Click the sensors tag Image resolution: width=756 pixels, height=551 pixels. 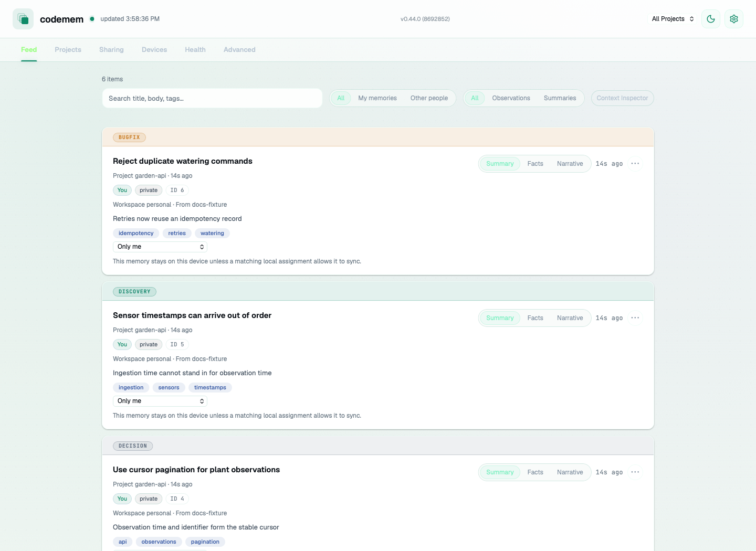coord(169,388)
